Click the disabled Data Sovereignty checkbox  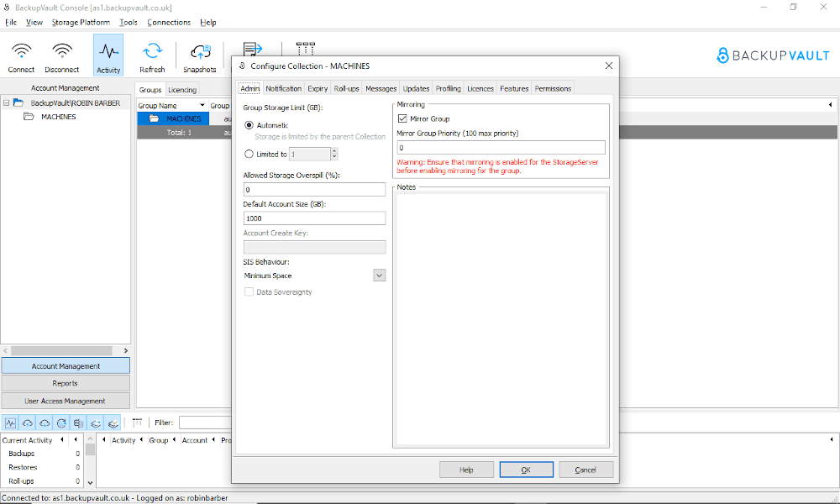[249, 292]
